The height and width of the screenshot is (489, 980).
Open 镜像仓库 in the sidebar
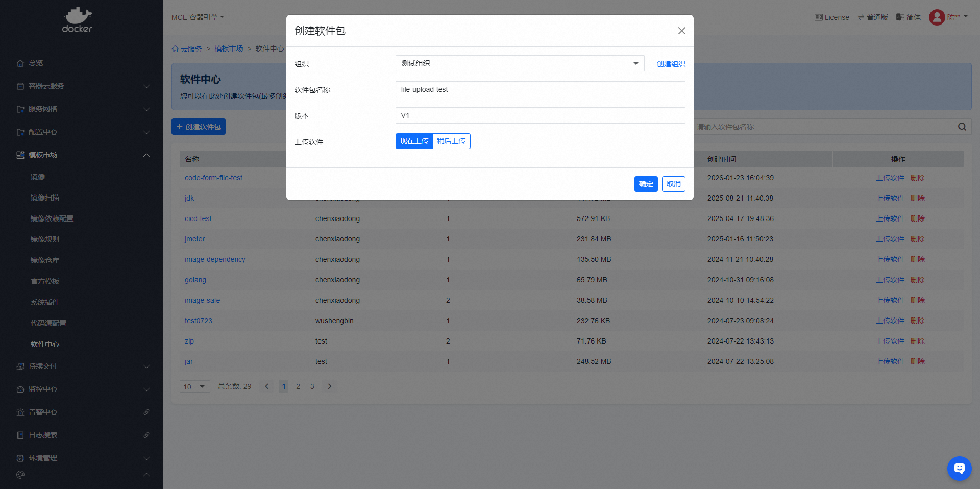45,260
